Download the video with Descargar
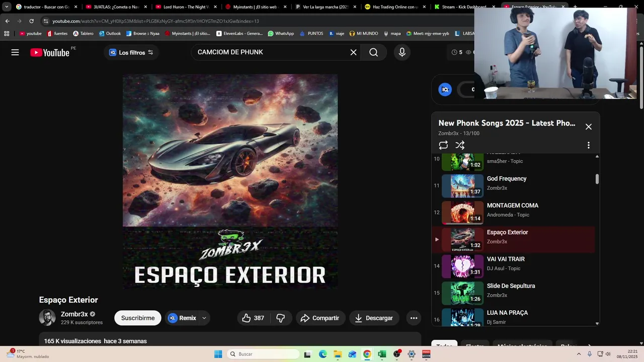The width and height of the screenshot is (644, 362). 374,318
